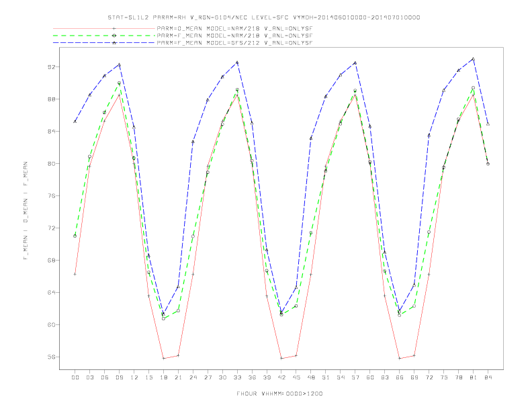
Task: Click x-axis forecast hour label 00
Action: pos(75,377)
